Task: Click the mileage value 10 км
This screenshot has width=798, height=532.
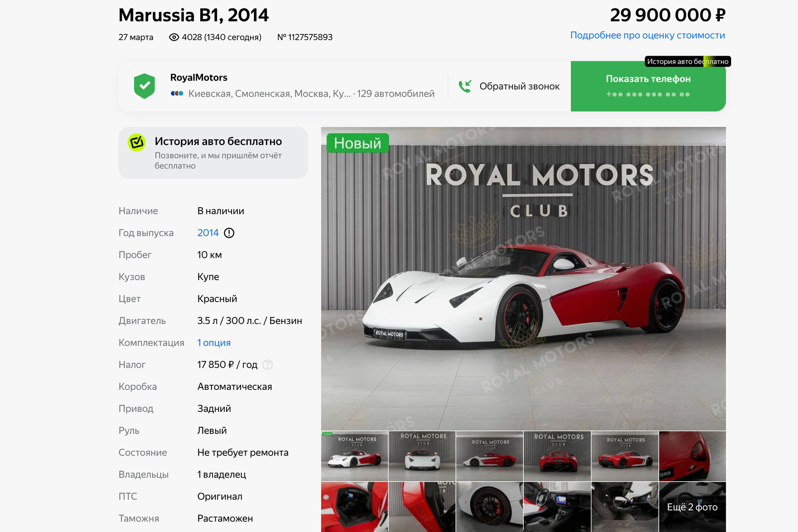Action: 209,255
